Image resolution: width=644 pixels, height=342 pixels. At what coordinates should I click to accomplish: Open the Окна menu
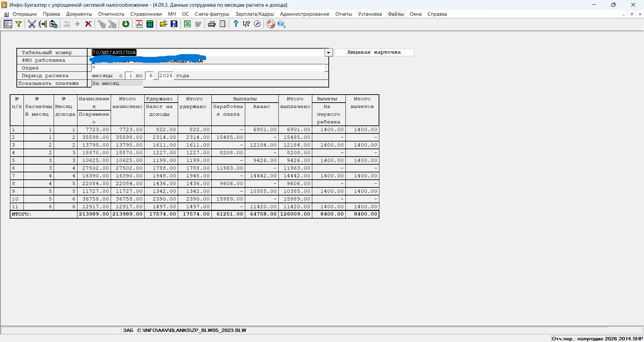coord(416,14)
